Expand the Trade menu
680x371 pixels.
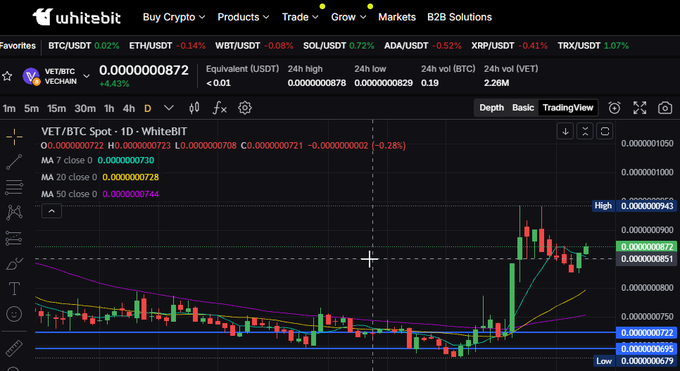[300, 17]
